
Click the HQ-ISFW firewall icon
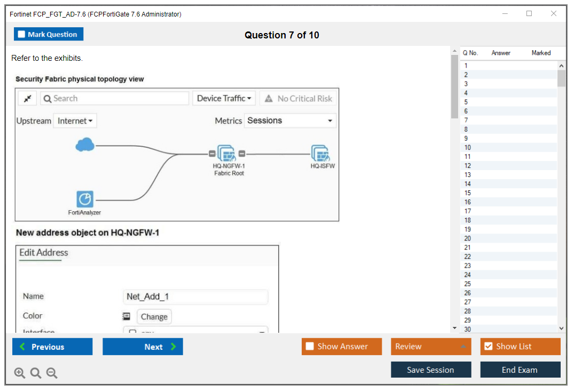pyautogui.click(x=320, y=154)
